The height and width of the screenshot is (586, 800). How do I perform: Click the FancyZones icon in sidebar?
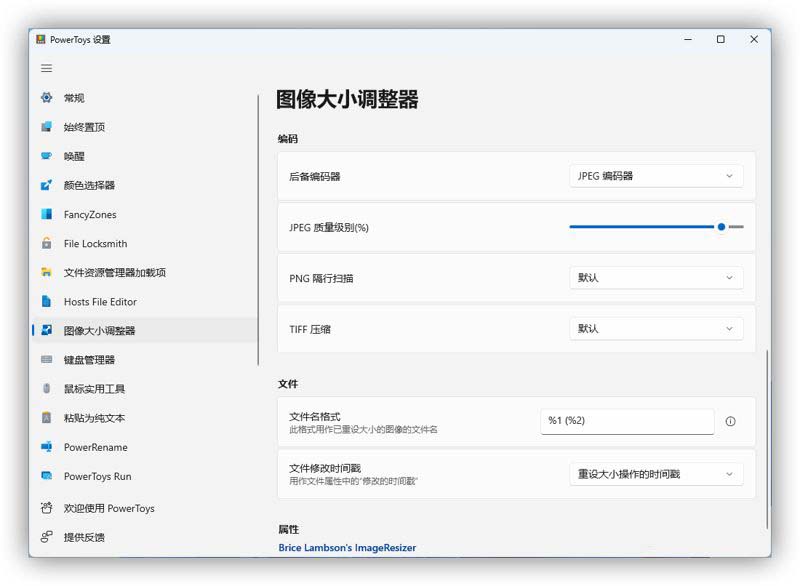(x=46, y=214)
